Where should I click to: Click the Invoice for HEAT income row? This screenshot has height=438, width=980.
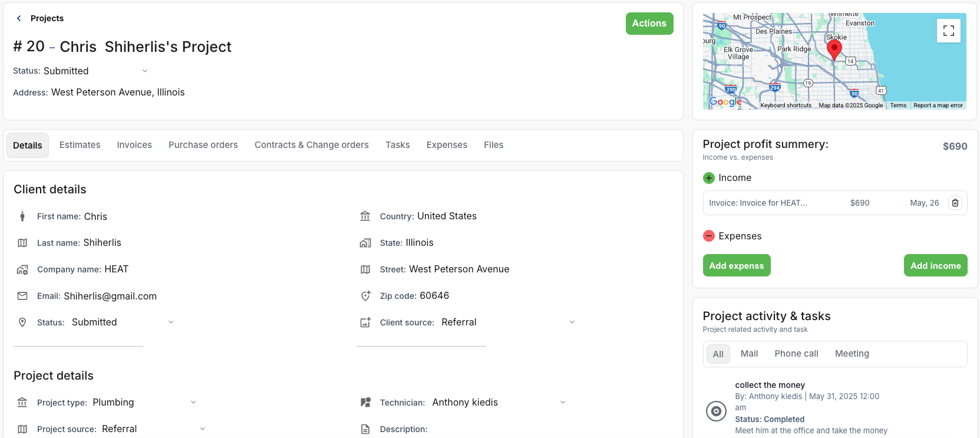[835, 203]
